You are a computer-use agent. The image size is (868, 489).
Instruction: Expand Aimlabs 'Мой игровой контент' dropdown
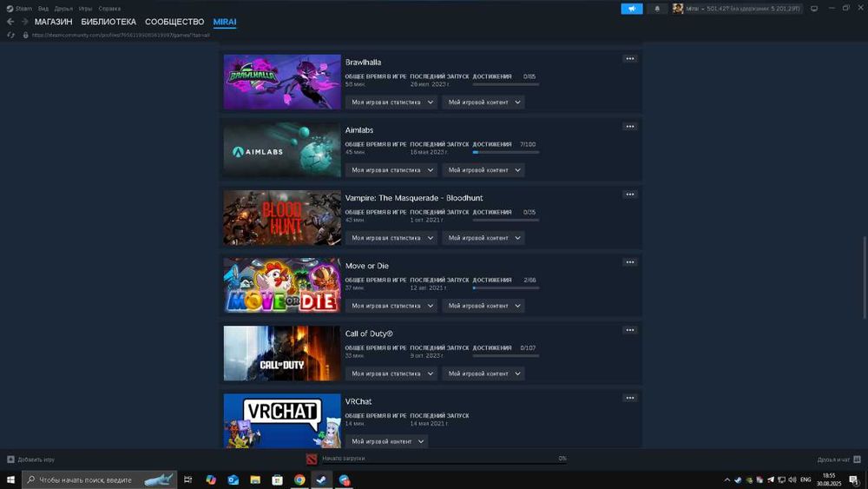tap(483, 170)
